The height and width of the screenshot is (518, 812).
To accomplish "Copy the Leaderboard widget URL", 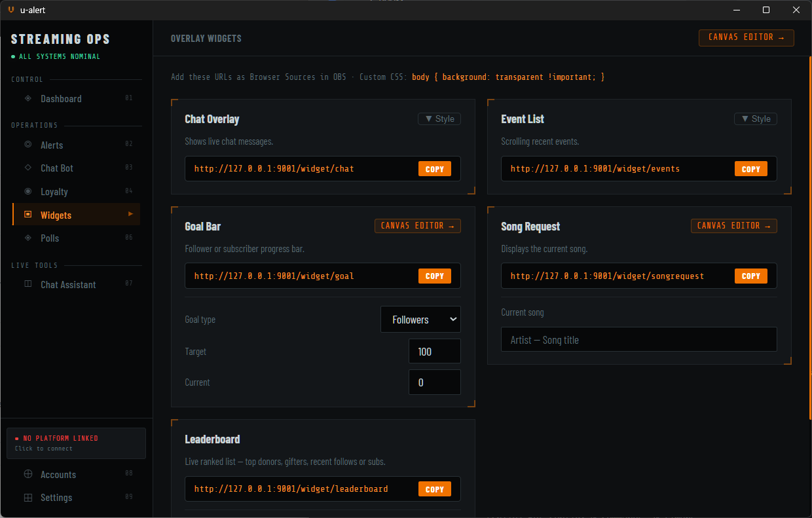I will [435, 489].
